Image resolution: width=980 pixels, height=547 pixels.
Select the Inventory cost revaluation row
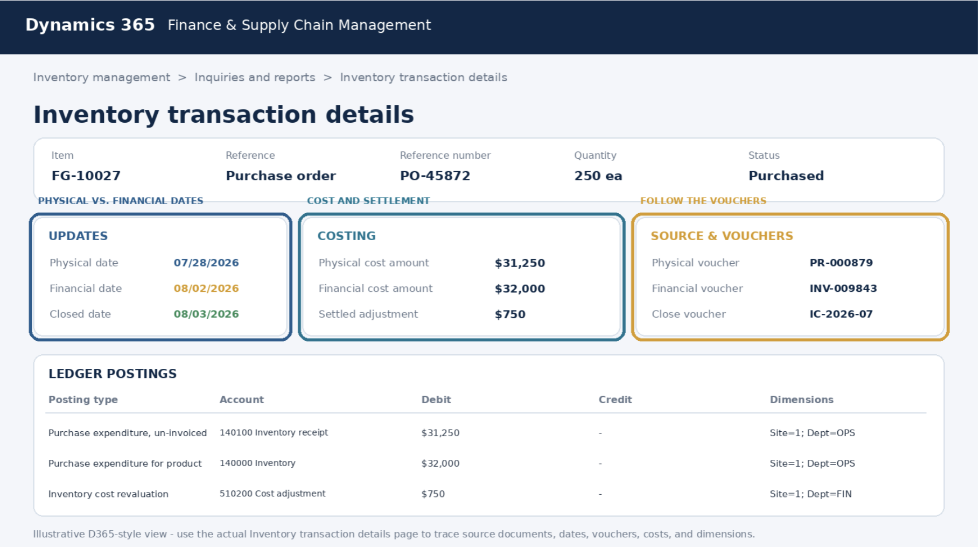pos(486,494)
